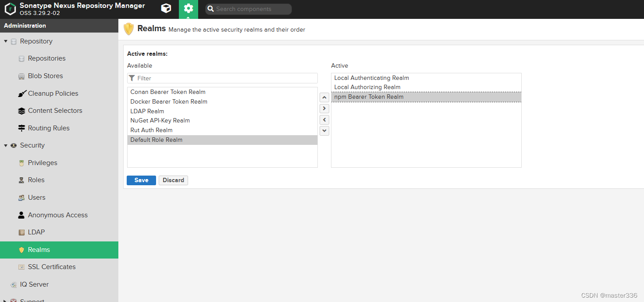Select Conan Bearer Token Realm
644x302 pixels.
pyautogui.click(x=222, y=92)
